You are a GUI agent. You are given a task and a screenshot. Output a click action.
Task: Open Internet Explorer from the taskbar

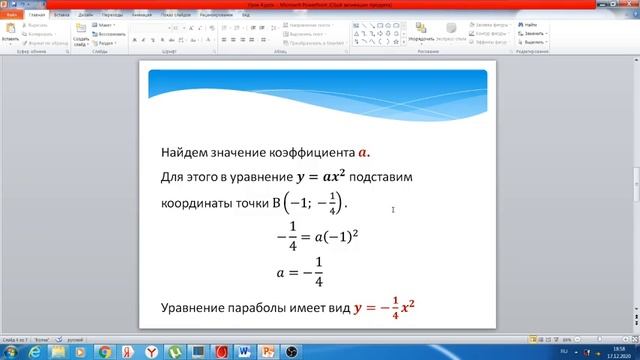pyautogui.click(x=35, y=351)
